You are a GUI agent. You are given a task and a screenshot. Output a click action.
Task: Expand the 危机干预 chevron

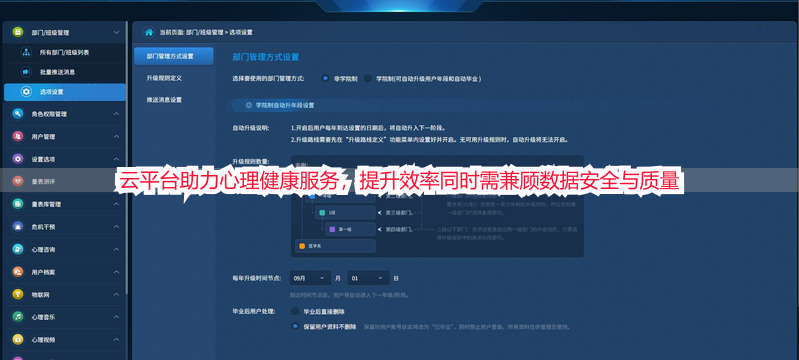(x=116, y=226)
